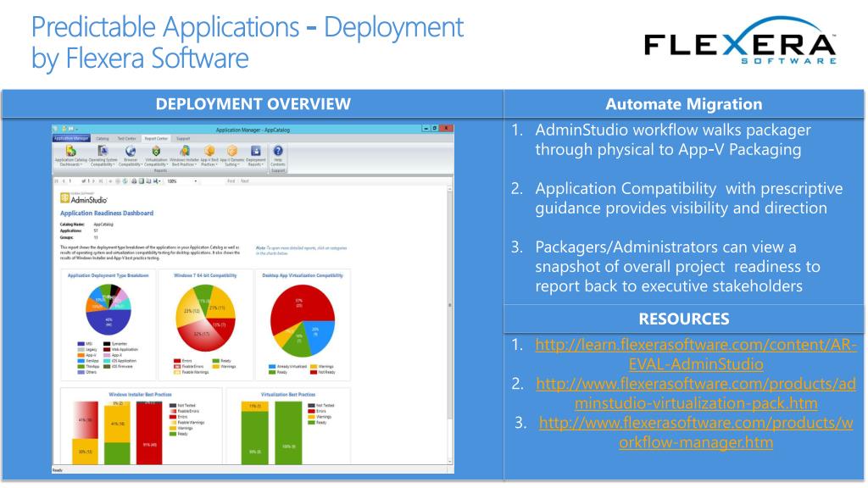The image size is (868, 488).
Task: Click the Flexera Software logo
Action: point(741,41)
